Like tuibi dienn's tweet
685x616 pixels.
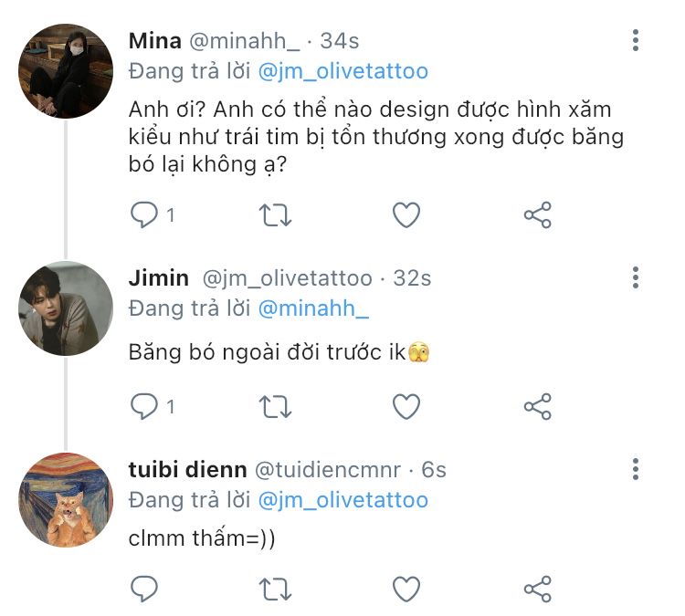coord(406,589)
